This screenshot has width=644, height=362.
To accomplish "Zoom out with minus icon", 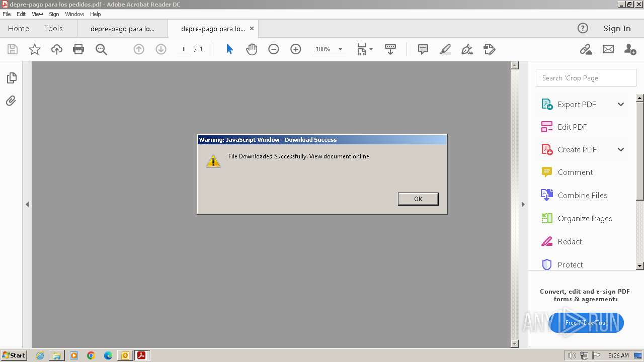I will (274, 49).
